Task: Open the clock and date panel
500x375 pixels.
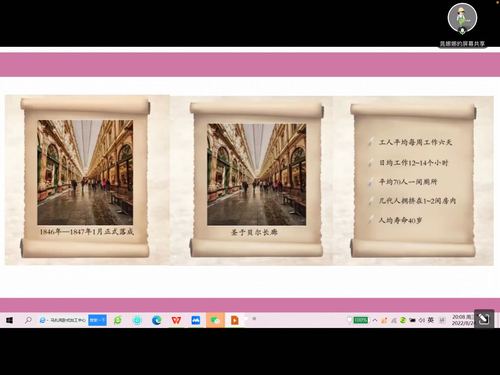Action: click(463, 320)
